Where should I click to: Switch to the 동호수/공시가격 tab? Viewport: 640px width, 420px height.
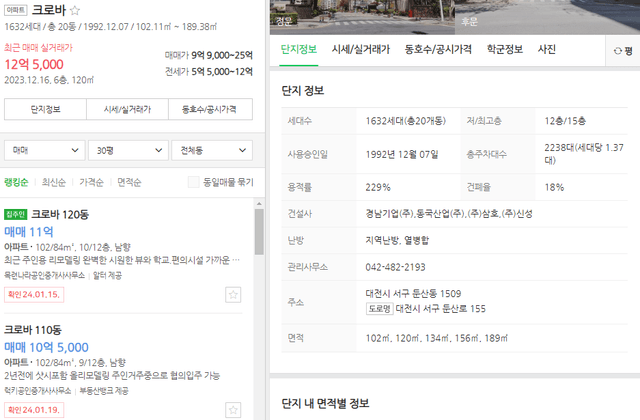click(x=438, y=50)
